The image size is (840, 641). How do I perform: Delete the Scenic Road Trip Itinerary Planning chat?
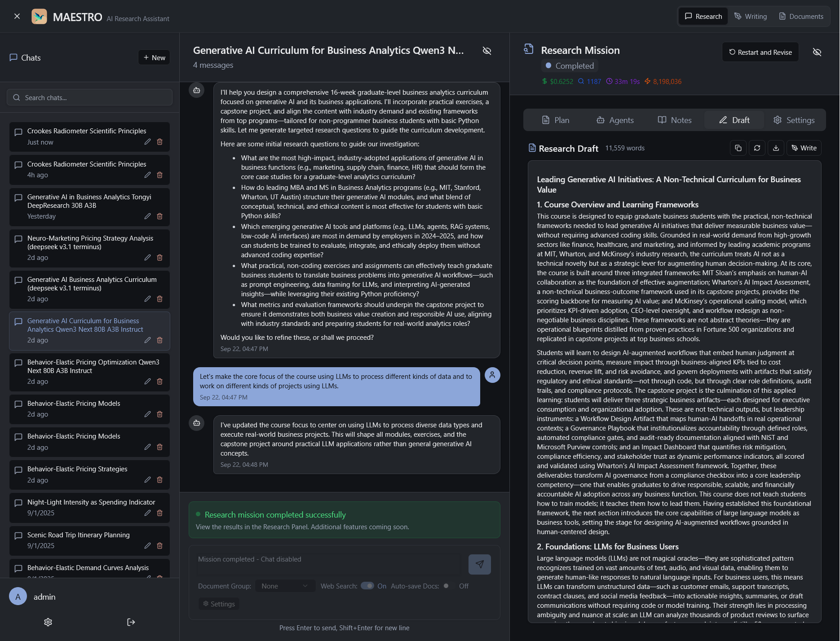pyautogui.click(x=159, y=546)
